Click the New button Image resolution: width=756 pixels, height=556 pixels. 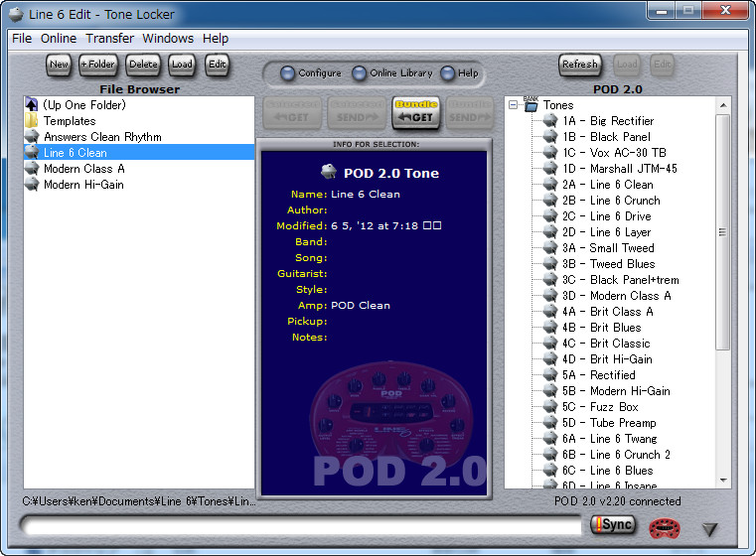(x=59, y=65)
